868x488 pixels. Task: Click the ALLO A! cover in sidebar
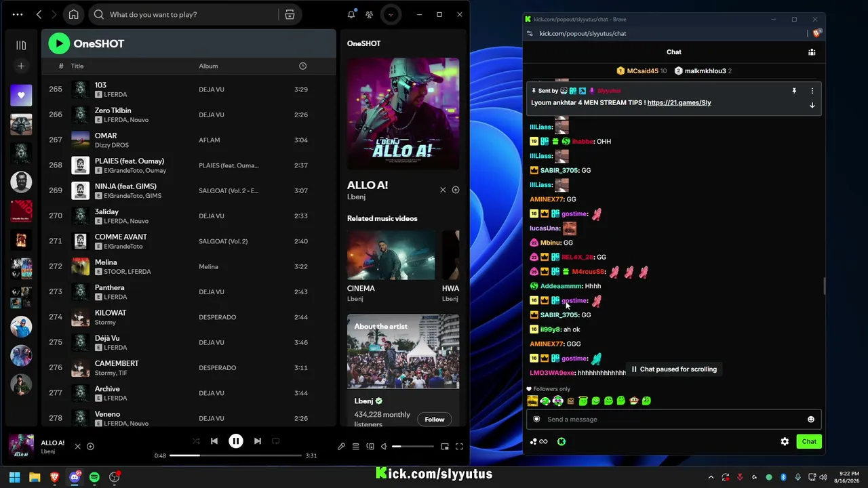point(403,113)
